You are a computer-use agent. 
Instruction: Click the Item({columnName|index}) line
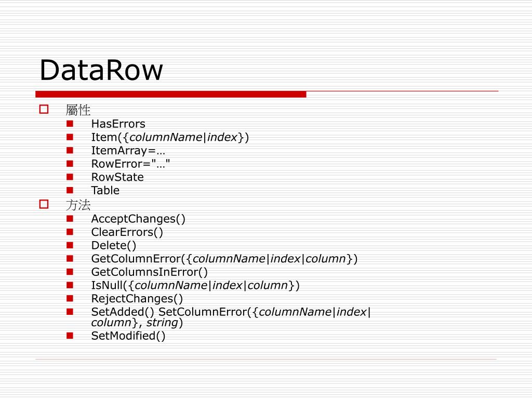click(x=170, y=137)
